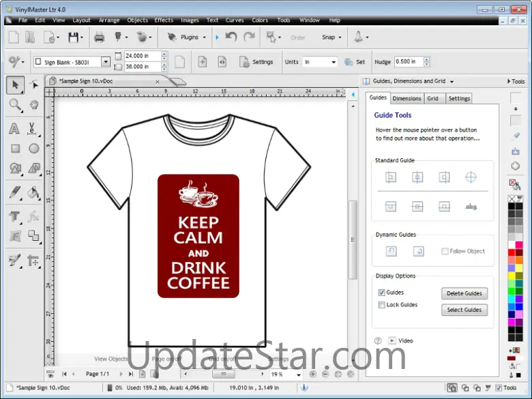Switch to the Dimensions tab
The height and width of the screenshot is (399, 532).
tap(407, 98)
